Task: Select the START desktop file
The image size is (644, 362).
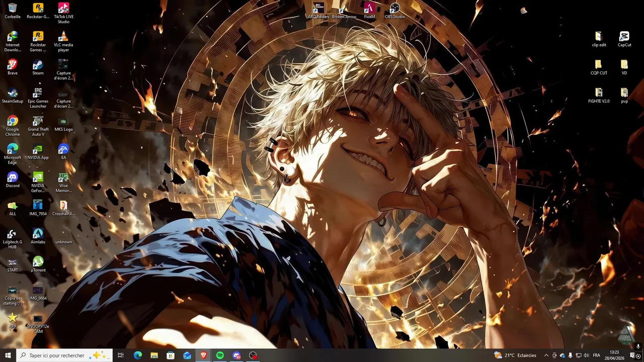Action: 13,264
